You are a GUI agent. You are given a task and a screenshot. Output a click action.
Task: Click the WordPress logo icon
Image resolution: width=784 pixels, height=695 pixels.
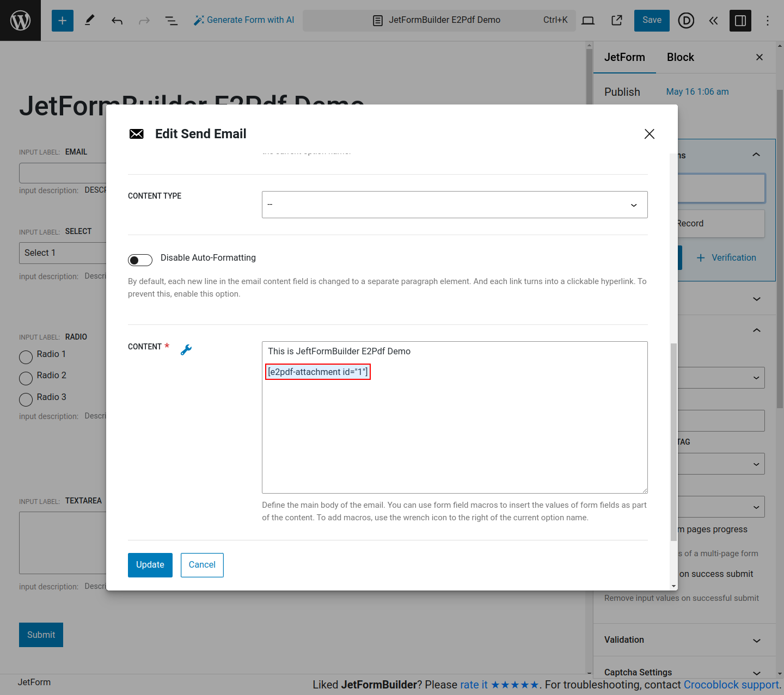pyautogui.click(x=20, y=20)
